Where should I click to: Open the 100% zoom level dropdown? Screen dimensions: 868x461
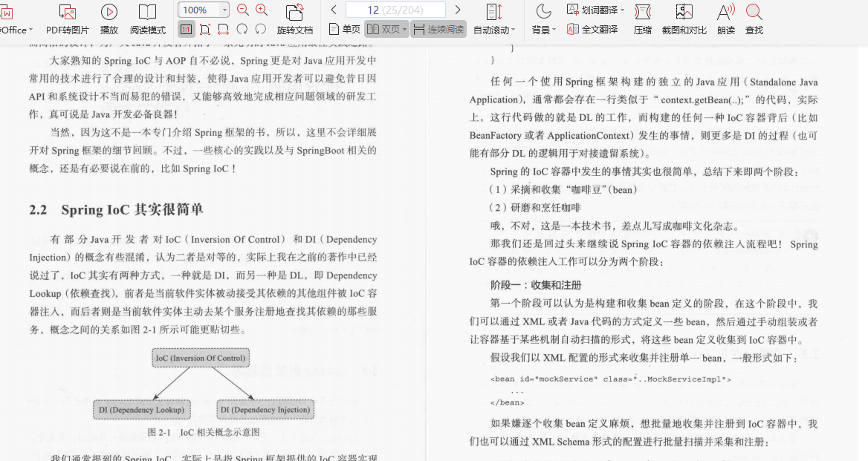pos(201,10)
